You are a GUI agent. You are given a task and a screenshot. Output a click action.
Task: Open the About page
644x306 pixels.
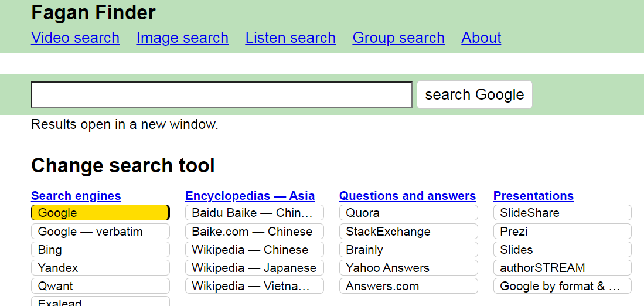point(481,38)
